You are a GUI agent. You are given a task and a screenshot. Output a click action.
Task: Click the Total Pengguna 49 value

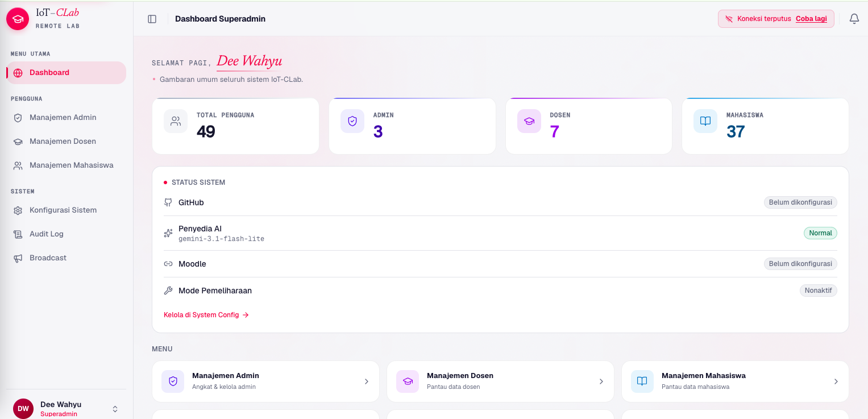pos(206,132)
